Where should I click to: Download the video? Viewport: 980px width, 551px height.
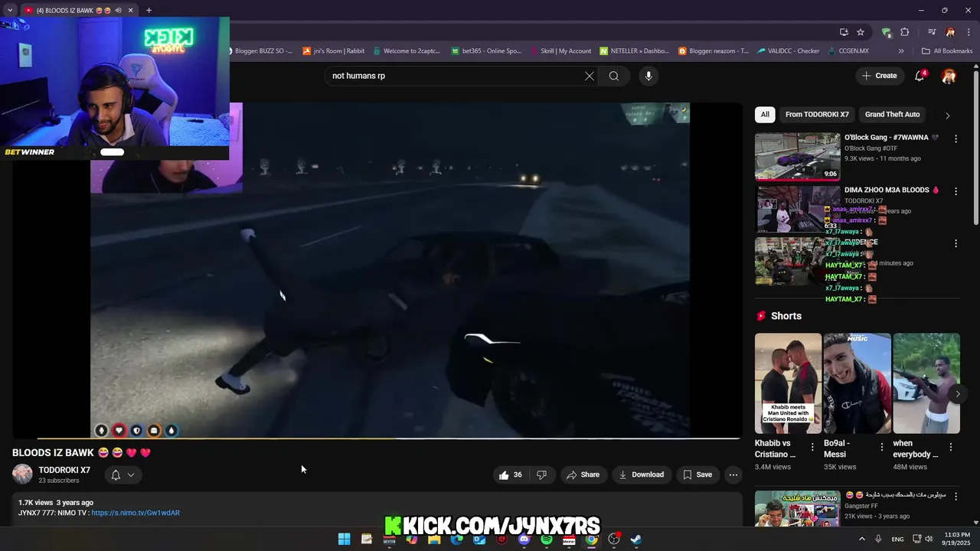642,474
